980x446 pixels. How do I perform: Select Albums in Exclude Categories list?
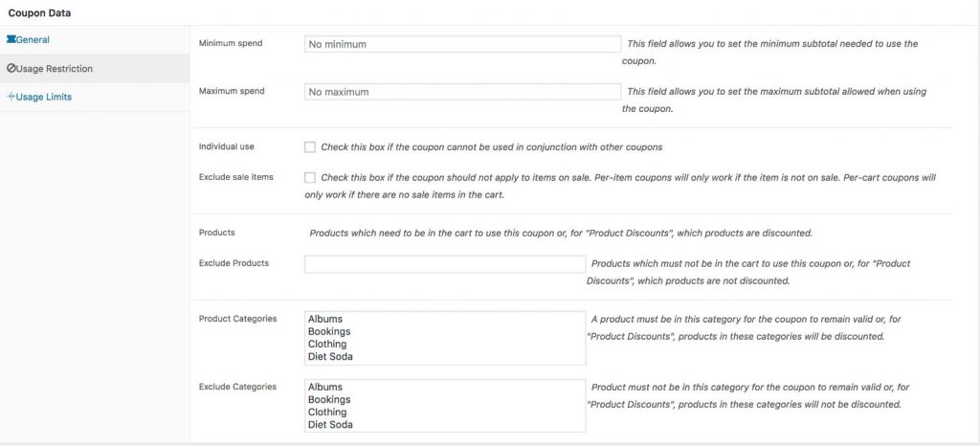325,388
